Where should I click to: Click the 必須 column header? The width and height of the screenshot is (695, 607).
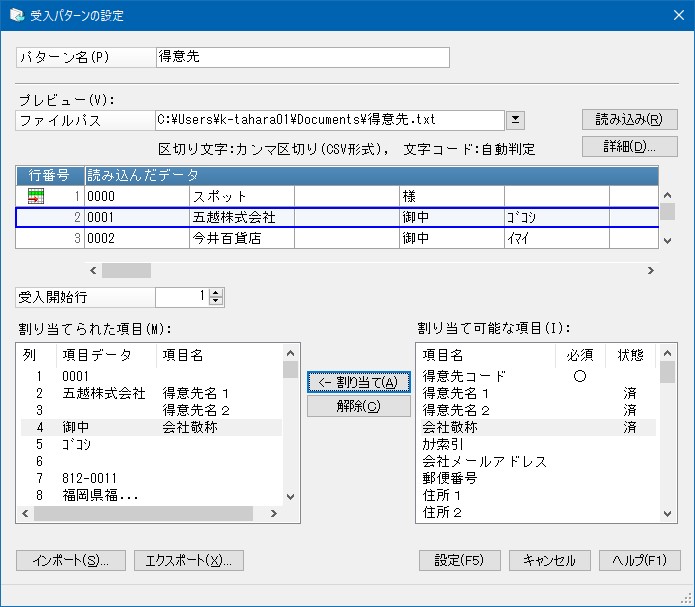coord(579,355)
